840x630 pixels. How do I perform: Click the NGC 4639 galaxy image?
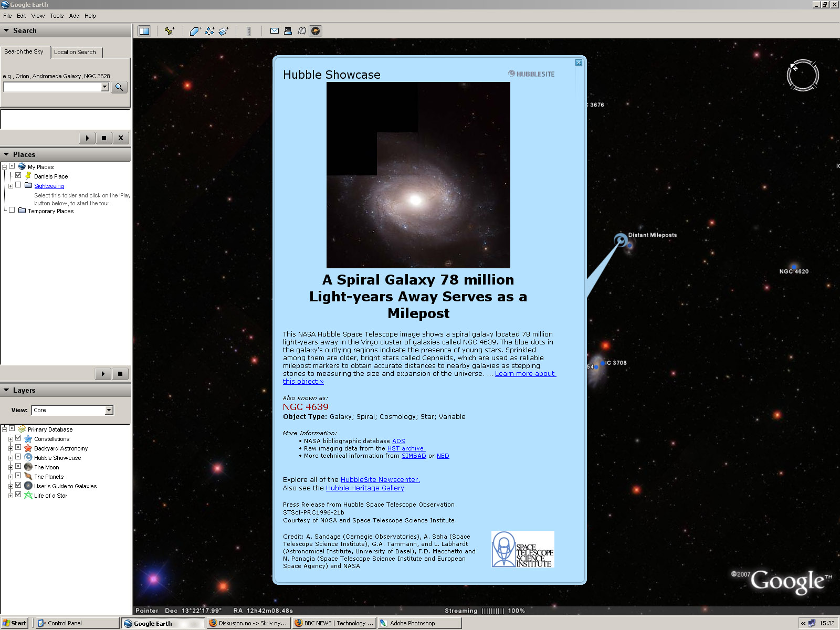pyautogui.click(x=418, y=175)
